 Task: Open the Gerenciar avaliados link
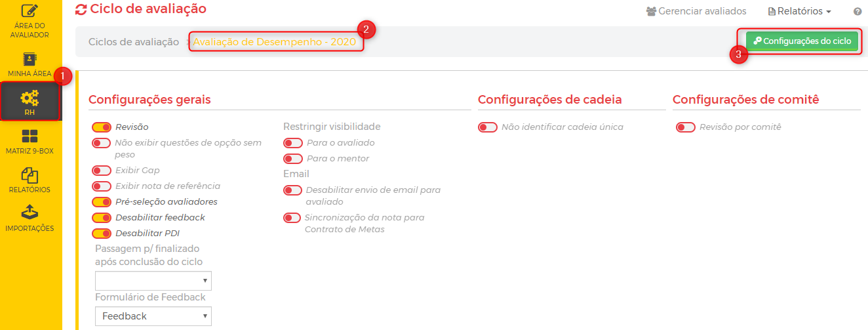(x=696, y=11)
